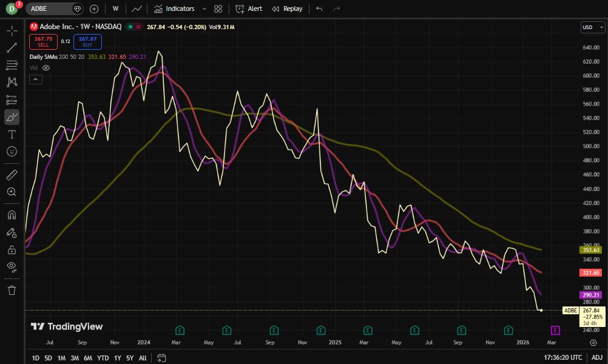This screenshot has width=608, height=364.
Task: Click the Daily SMAs indicator legend
Action: 44,56
